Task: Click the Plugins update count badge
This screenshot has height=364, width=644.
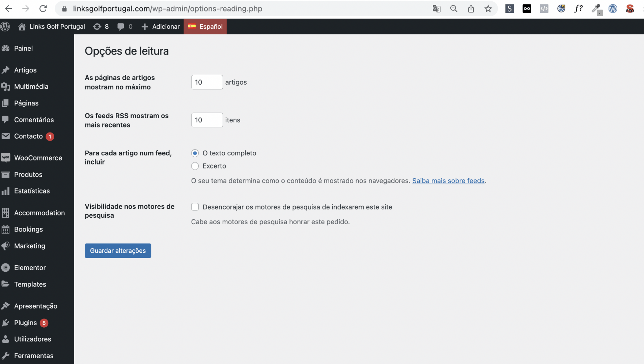Action: [x=44, y=323]
